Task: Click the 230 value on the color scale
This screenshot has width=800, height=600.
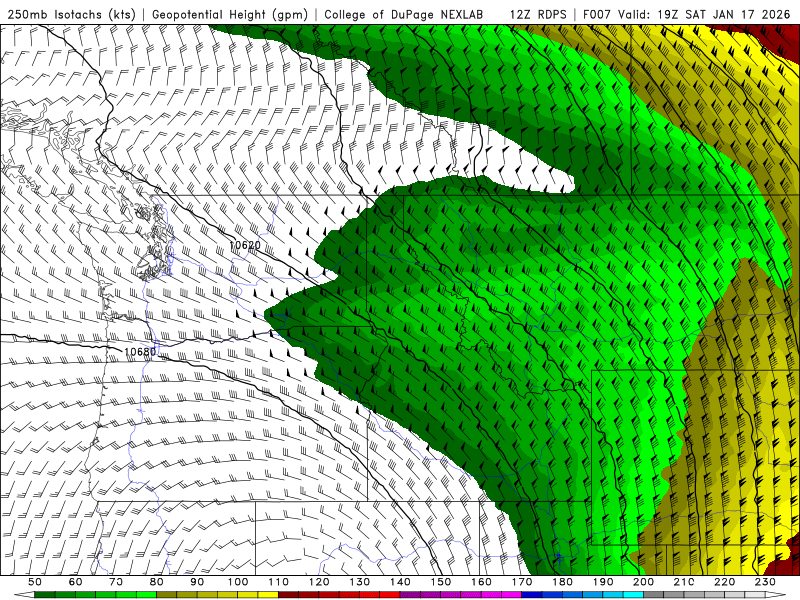Action: point(766,582)
